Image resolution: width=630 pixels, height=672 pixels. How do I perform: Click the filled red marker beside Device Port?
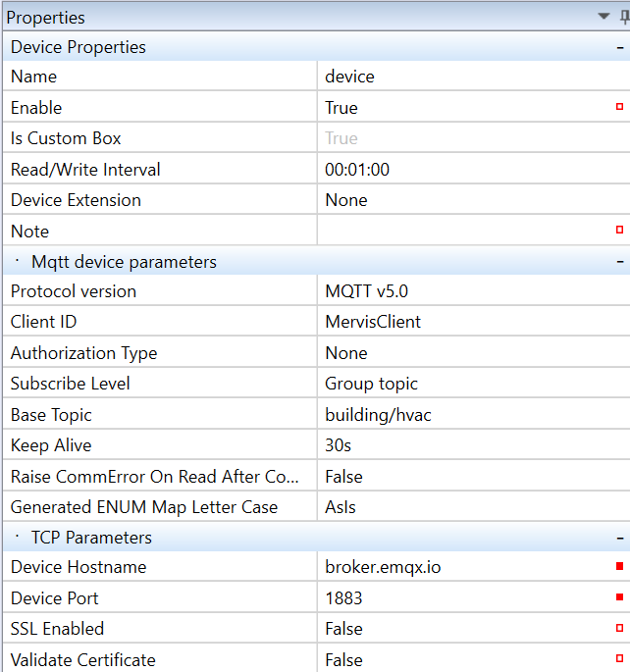point(619,597)
